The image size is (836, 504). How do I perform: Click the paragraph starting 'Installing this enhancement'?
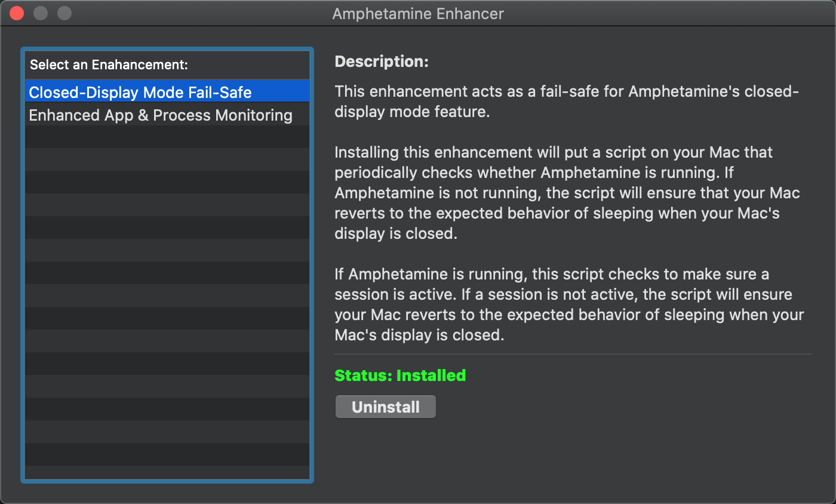(566, 193)
